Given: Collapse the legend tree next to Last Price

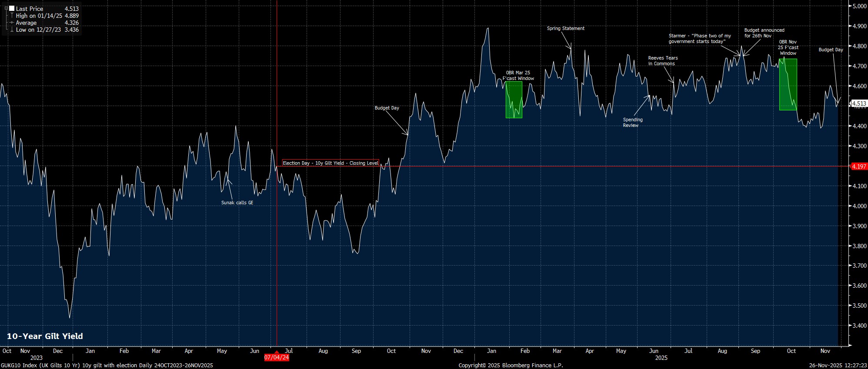Looking at the screenshot, I should pos(6,8).
